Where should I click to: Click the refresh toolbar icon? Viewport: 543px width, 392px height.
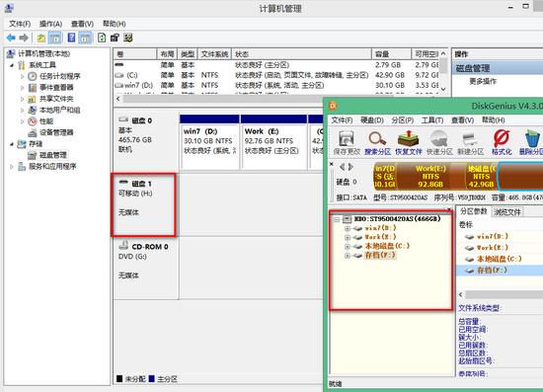[102, 38]
